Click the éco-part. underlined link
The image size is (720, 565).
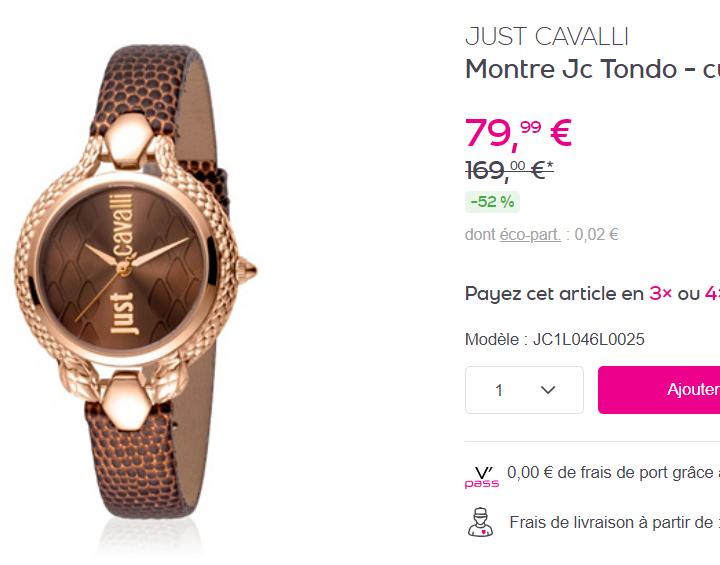[x=530, y=235]
